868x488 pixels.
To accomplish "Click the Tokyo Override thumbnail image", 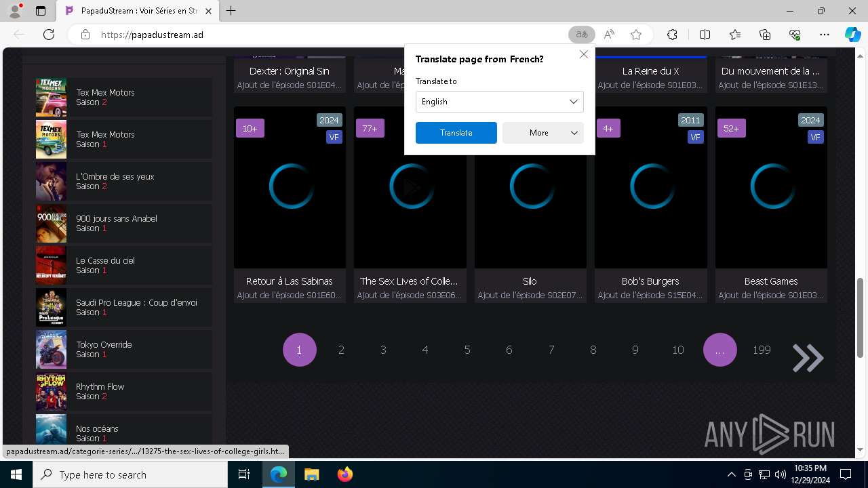I will point(51,350).
